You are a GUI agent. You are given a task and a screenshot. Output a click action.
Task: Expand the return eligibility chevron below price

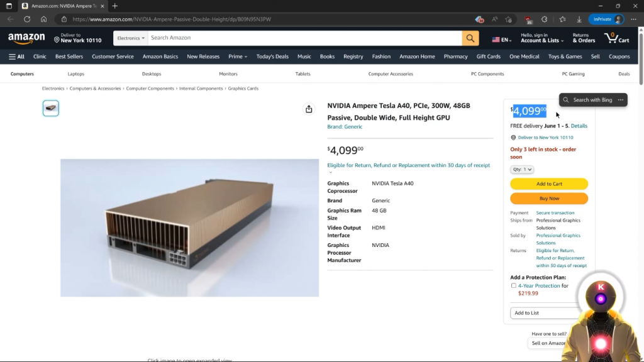(330, 172)
